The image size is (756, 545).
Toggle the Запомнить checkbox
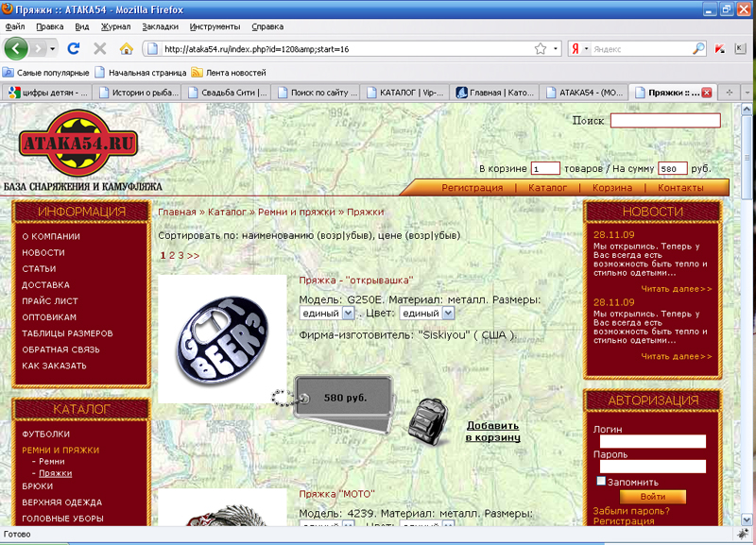click(x=601, y=481)
